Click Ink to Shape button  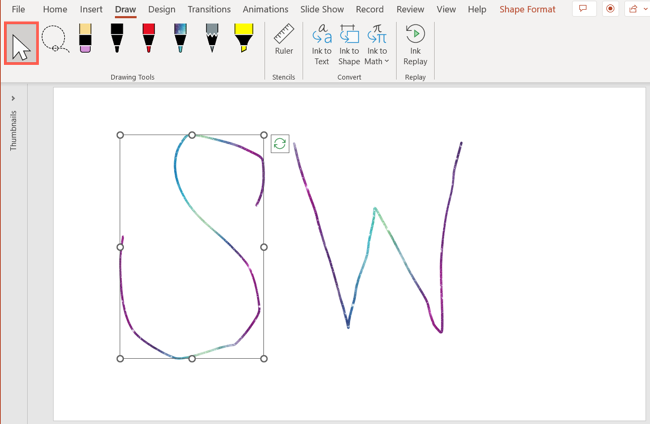coord(349,45)
